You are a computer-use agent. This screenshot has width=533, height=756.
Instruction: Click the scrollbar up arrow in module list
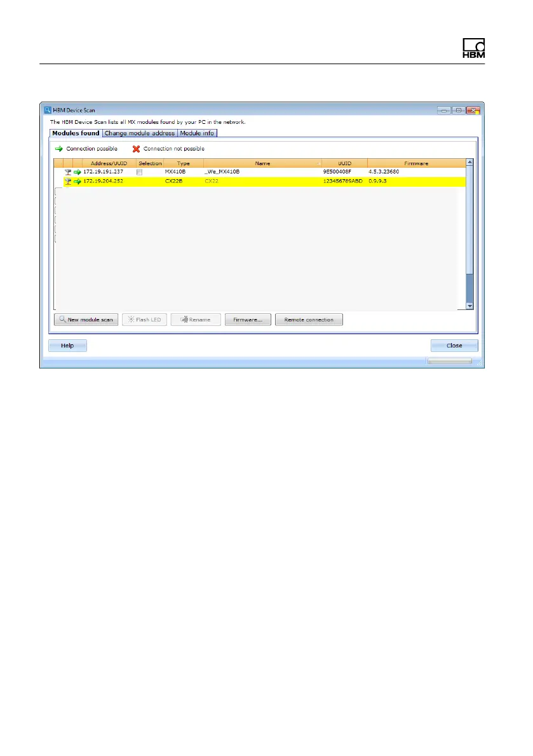tap(470, 163)
